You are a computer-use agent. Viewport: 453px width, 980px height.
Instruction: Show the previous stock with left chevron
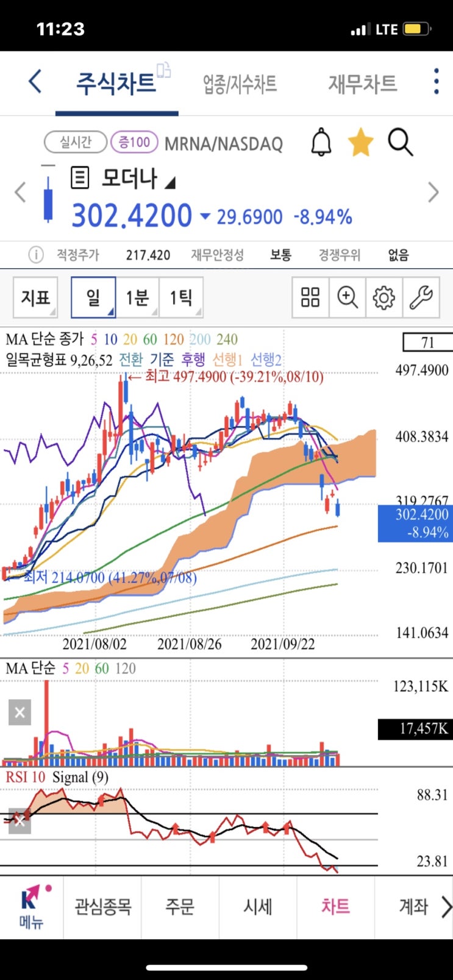pyautogui.click(x=21, y=192)
